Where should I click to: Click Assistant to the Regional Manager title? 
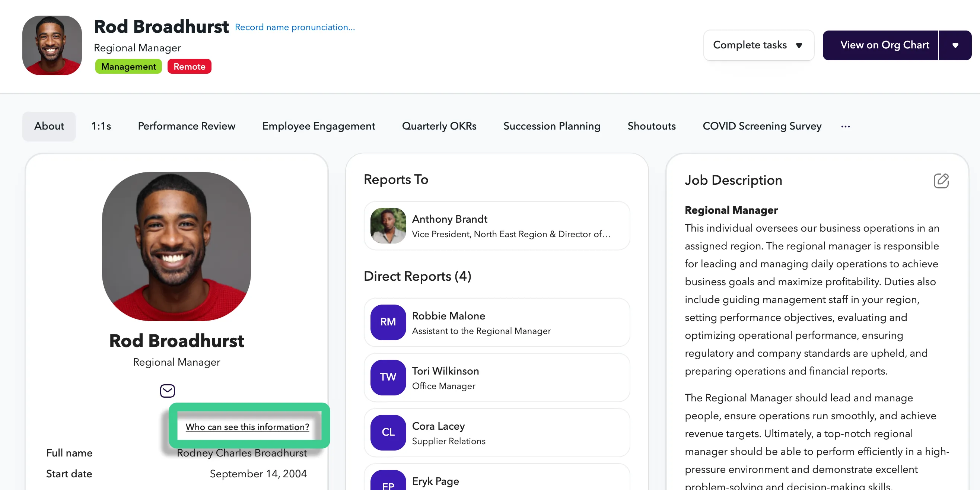pyautogui.click(x=481, y=331)
